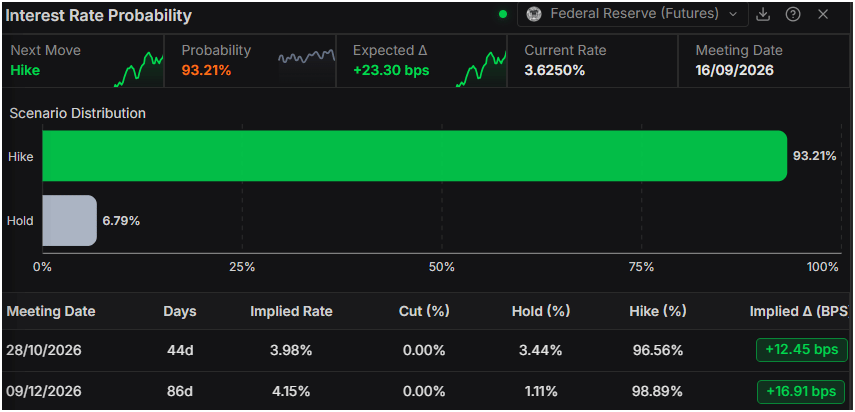Viewport: 855px width, 412px height.
Task: Open the help question mark icon
Action: (793, 15)
